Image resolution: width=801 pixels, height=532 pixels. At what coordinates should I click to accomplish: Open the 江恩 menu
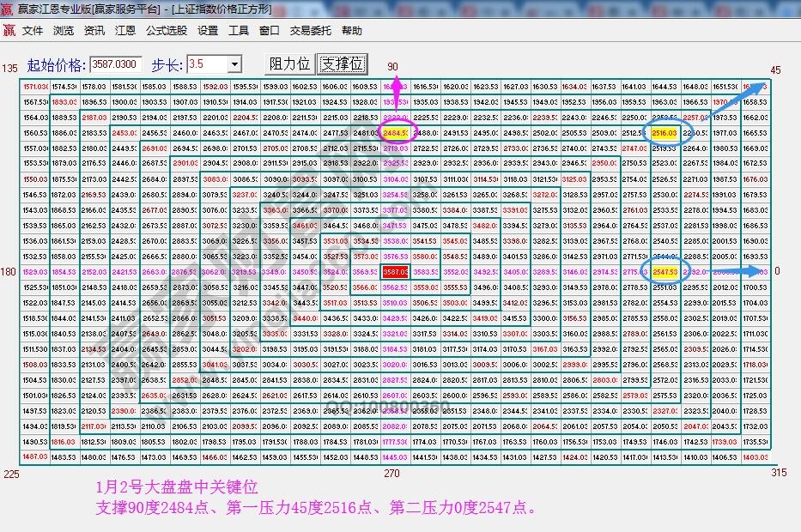pos(123,30)
